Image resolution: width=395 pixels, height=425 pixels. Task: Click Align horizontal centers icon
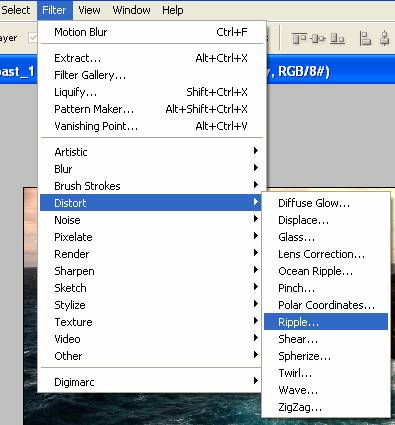pos(384,39)
